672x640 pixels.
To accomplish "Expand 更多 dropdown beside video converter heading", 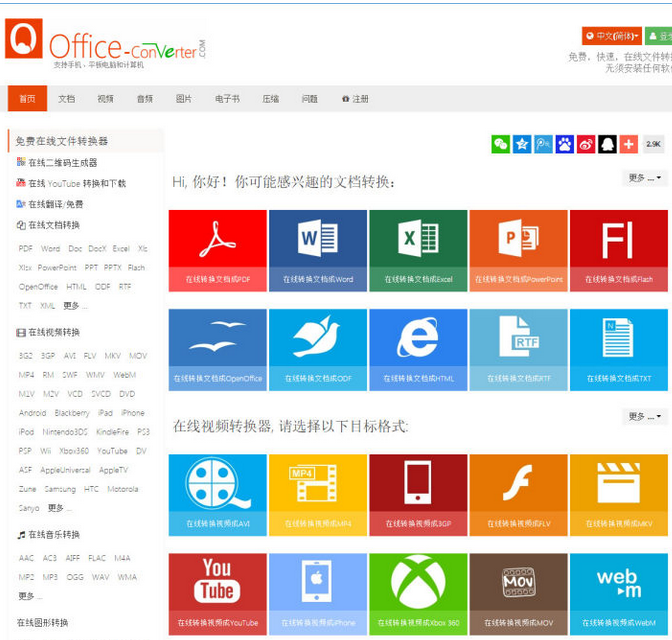I will [644, 416].
